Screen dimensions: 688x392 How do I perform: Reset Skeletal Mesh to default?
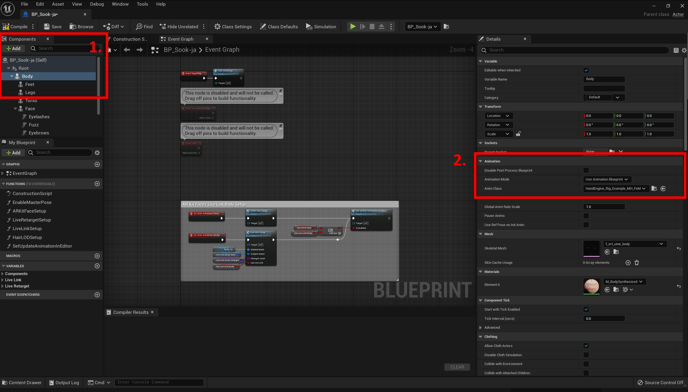[679, 249]
